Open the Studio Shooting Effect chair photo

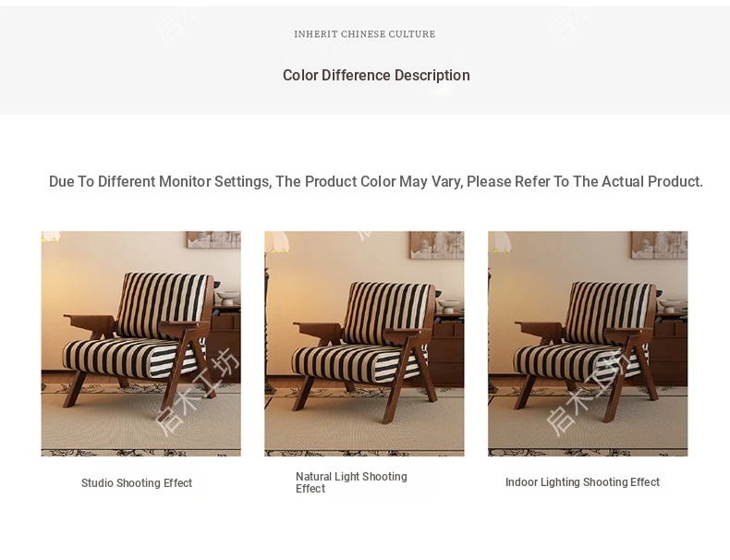point(140,343)
